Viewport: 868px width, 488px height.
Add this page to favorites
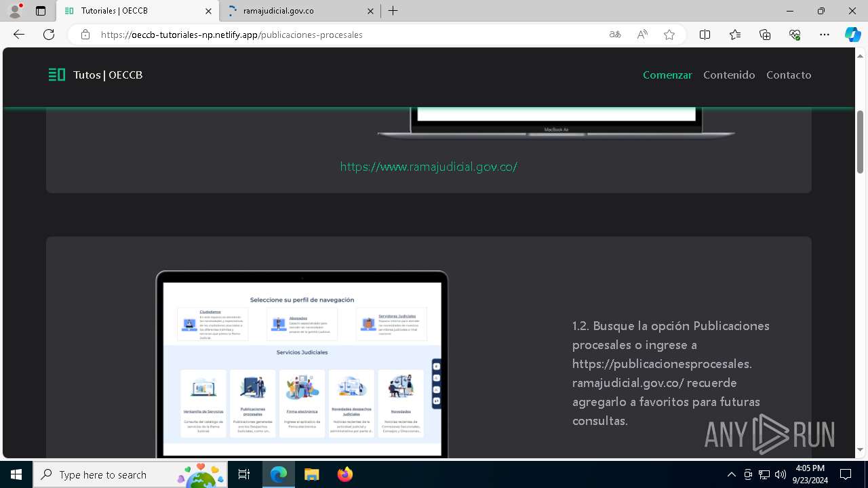point(669,35)
